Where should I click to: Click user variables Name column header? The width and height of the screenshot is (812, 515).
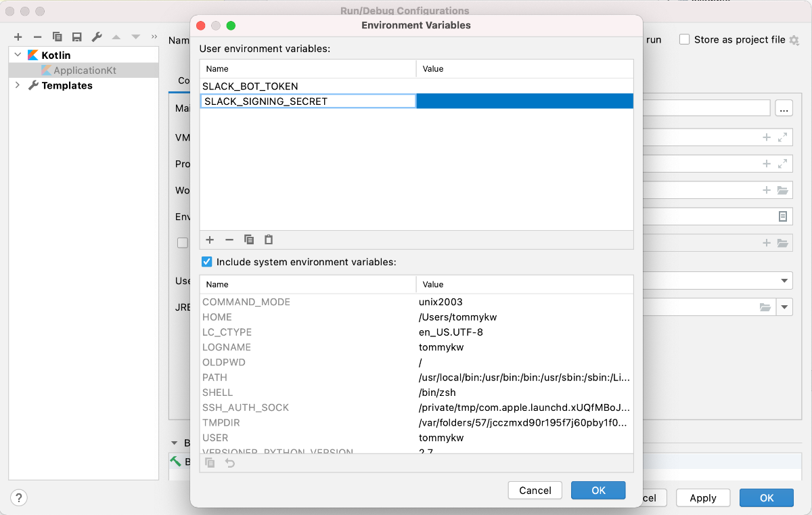[x=308, y=68]
